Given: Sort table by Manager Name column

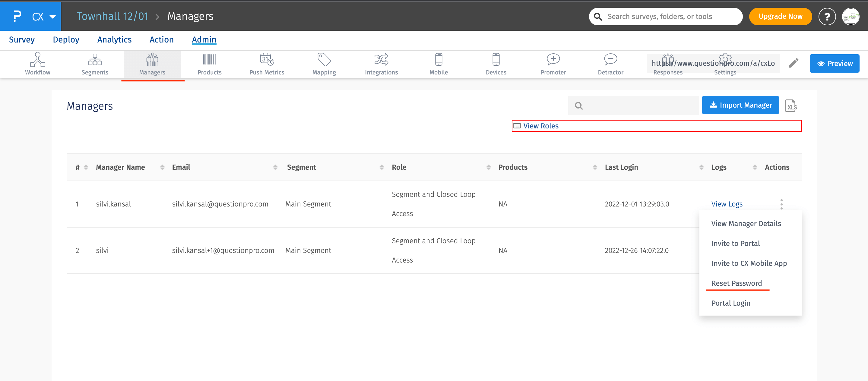Looking at the screenshot, I should click(120, 167).
